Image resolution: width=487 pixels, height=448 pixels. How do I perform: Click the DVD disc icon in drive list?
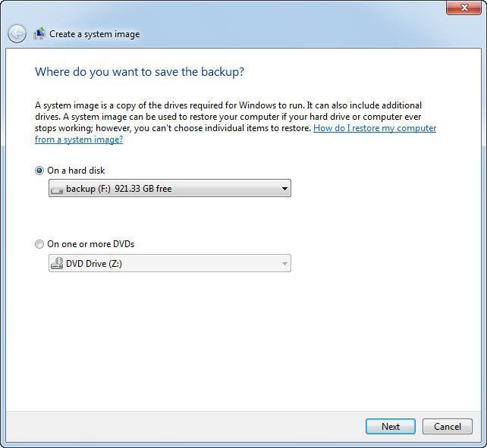point(57,264)
